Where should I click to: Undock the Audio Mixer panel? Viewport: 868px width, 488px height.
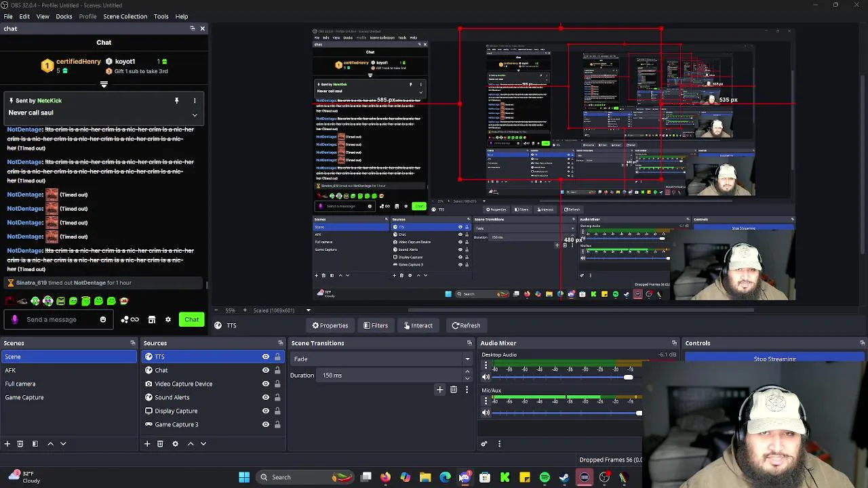[674, 343]
